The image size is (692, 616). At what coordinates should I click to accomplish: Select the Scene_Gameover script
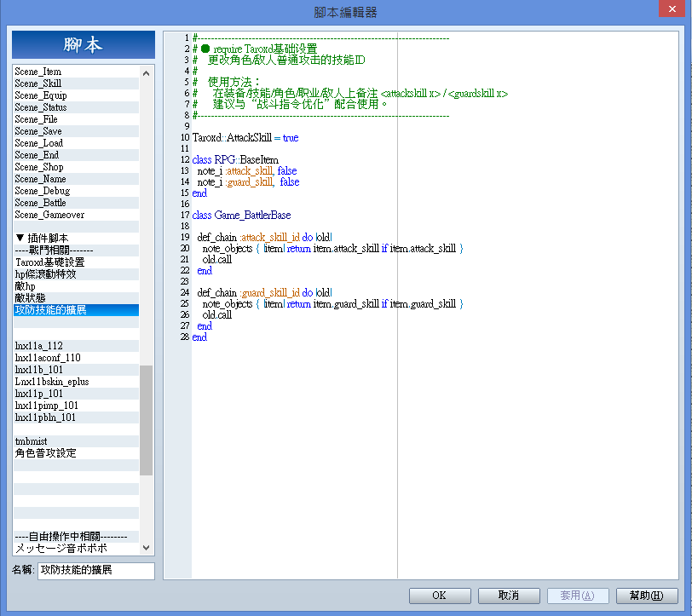[77, 215]
